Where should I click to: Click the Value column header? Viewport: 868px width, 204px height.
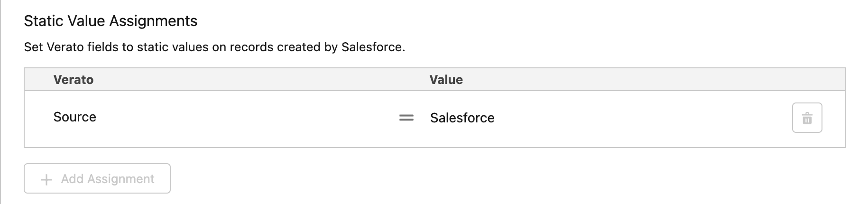point(446,80)
